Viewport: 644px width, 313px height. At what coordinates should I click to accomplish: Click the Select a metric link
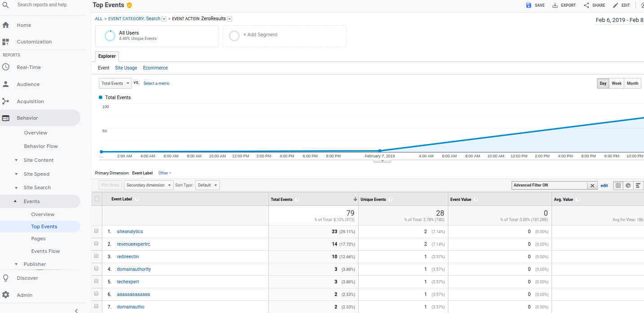click(x=156, y=83)
